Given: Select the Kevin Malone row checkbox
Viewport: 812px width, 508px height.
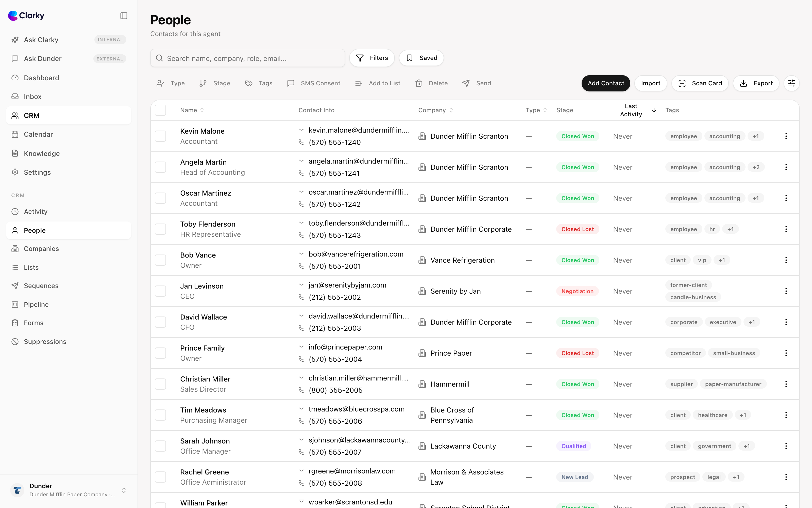Looking at the screenshot, I should pos(160,136).
